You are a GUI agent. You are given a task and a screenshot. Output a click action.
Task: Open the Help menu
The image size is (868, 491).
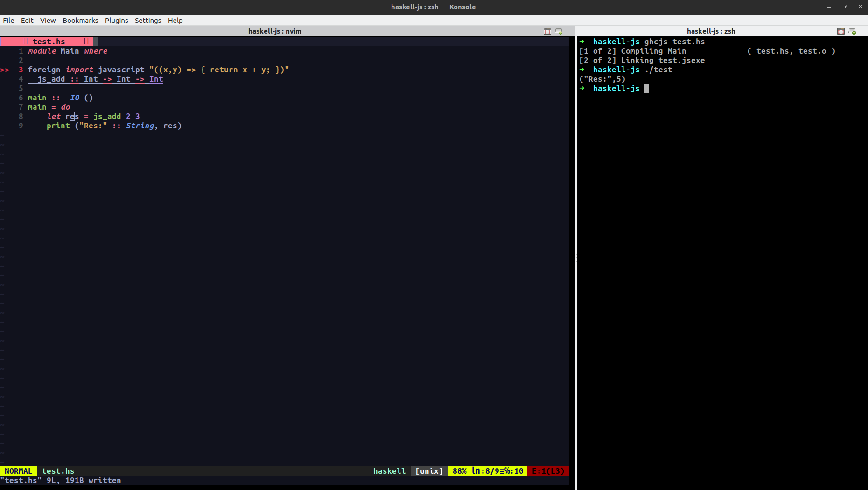coord(175,21)
